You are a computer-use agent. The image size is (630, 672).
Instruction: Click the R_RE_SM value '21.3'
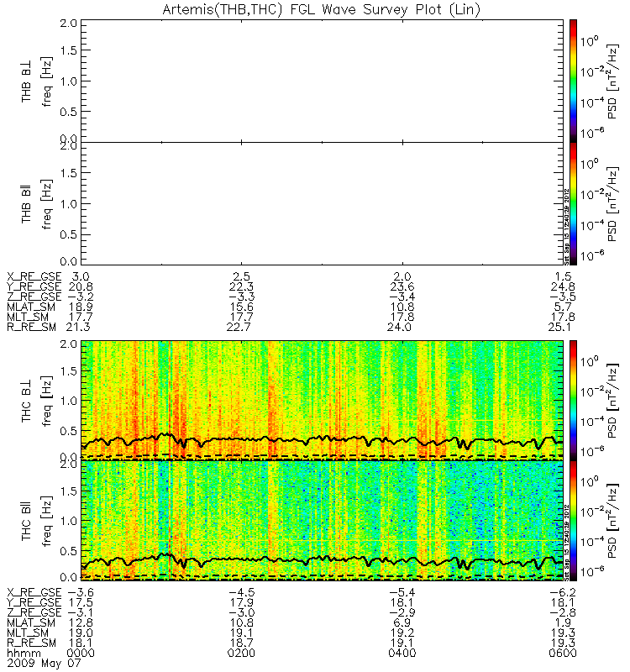click(77, 327)
